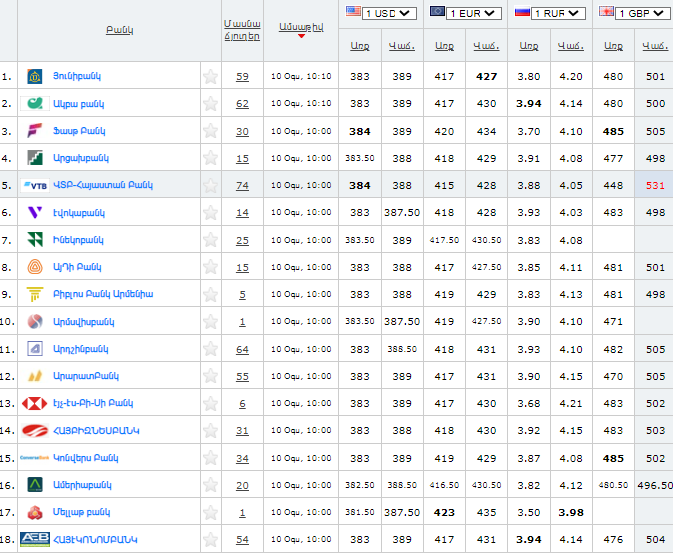Screen dimensions: 673x553
Task: Click the Արցախբանկ logo icon
Action: (35, 158)
